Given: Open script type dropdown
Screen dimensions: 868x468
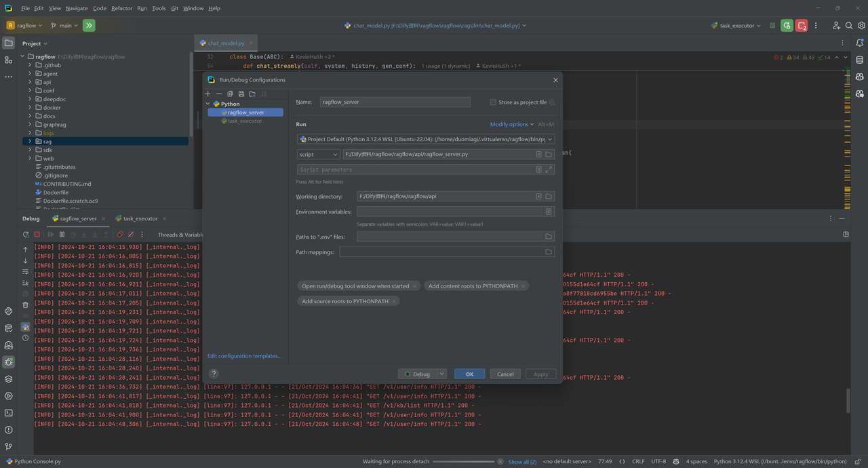Looking at the screenshot, I should click(x=318, y=155).
